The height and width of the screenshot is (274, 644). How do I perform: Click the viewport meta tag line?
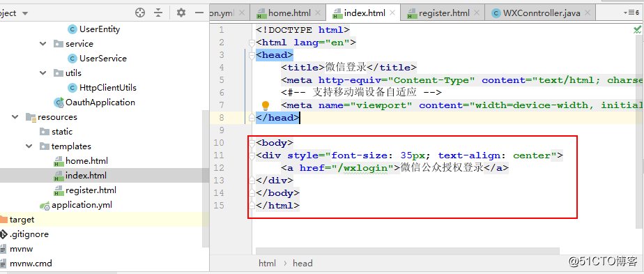coord(462,105)
